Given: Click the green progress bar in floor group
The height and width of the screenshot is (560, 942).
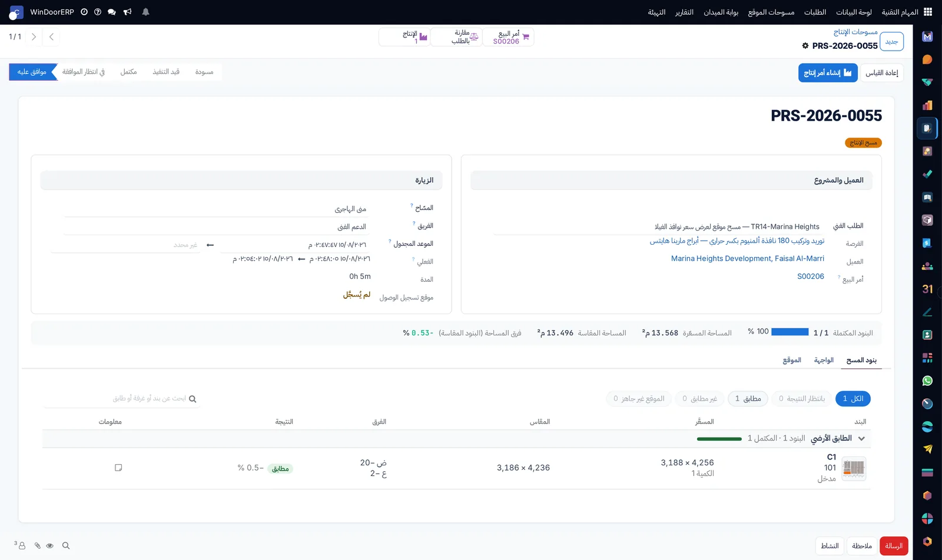Looking at the screenshot, I should pyautogui.click(x=719, y=439).
